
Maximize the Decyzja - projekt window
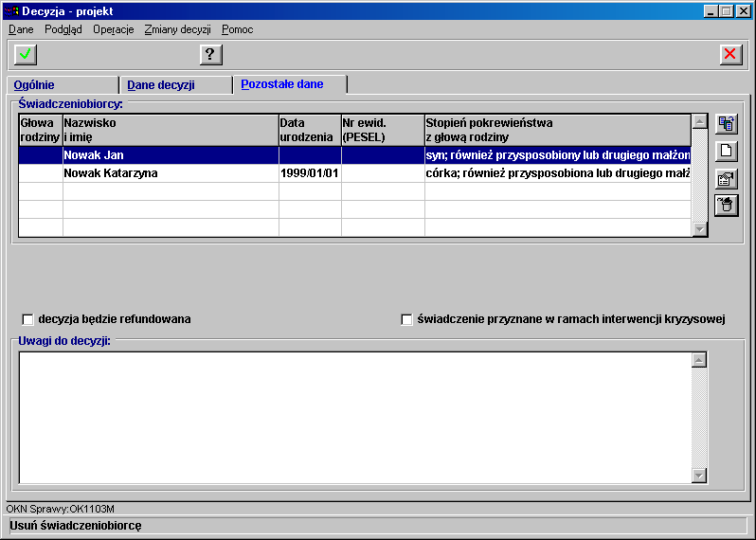click(727, 11)
